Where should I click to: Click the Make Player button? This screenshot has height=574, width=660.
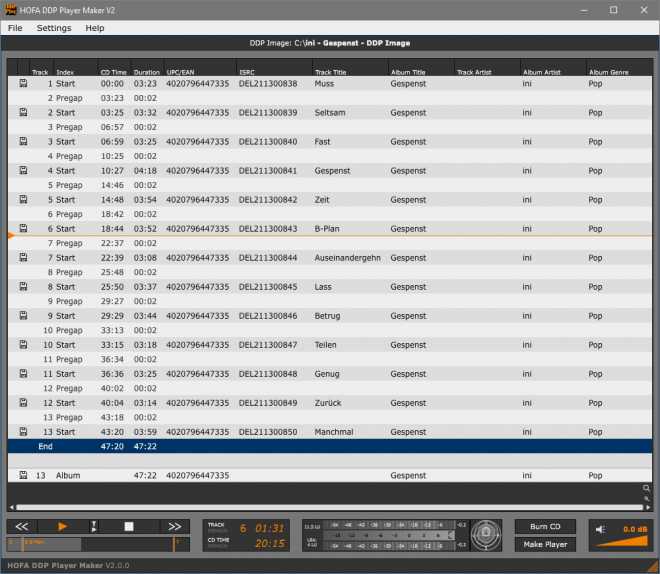545,545
